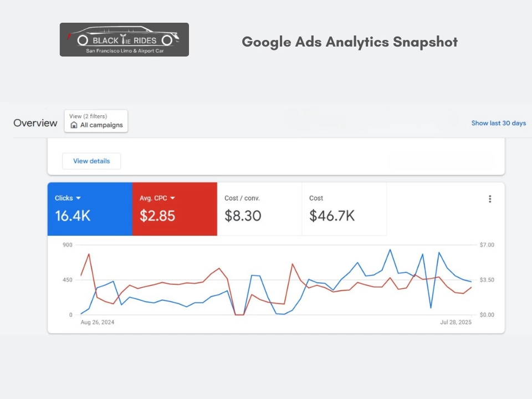Viewport: 532px width, 399px height.
Task: Select the red Avg. CPC metric tile
Action: [175, 209]
